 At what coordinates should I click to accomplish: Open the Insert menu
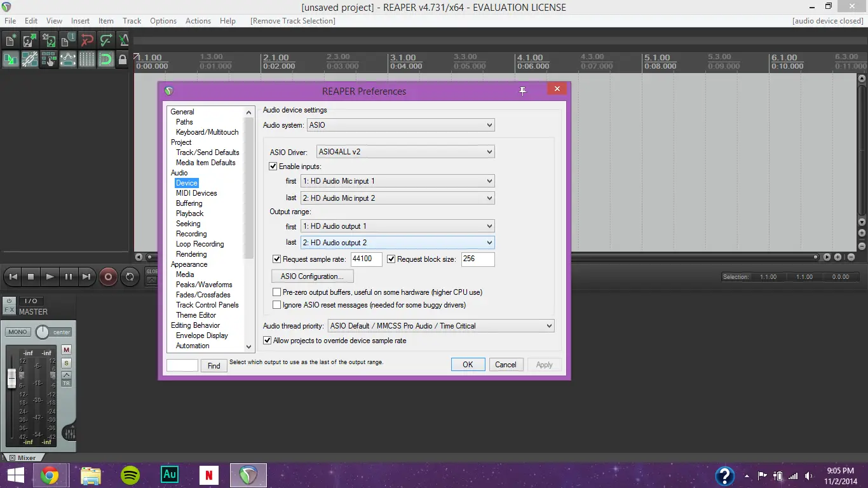point(81,21)
